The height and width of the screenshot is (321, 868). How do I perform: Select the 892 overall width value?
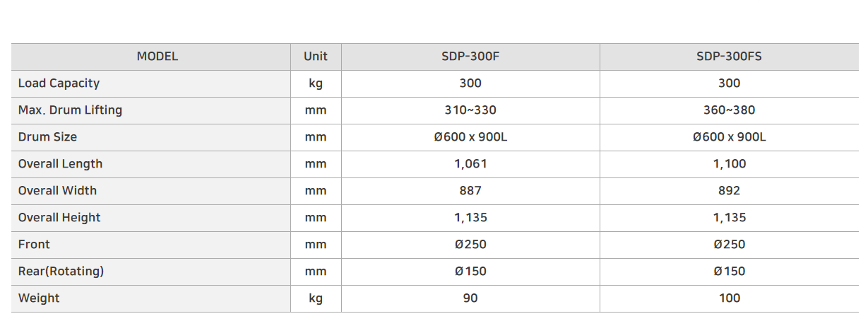(729, 191)
